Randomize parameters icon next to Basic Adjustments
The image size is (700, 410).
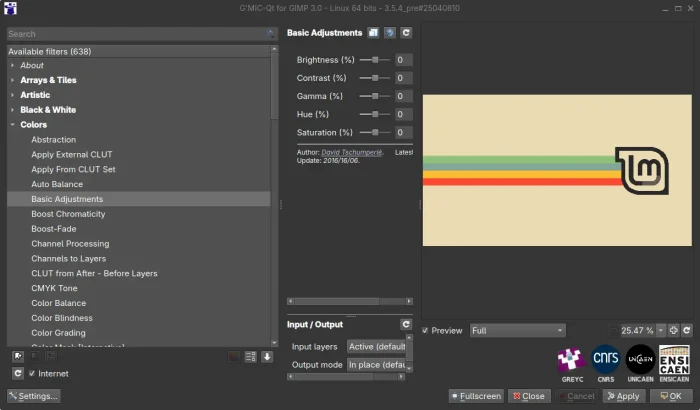point(390,33)
